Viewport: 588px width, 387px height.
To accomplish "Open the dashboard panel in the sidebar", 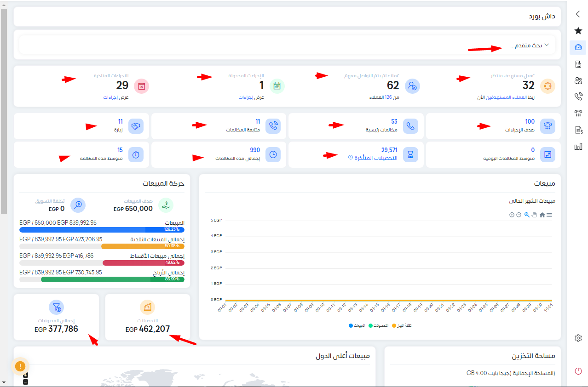I will coord(578,47).
